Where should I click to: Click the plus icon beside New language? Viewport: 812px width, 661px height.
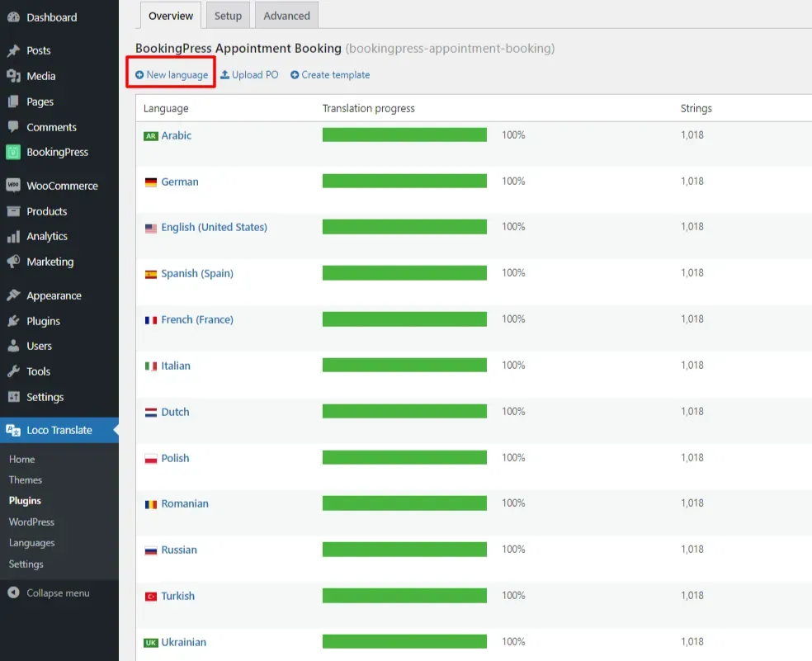coord(139,75)
